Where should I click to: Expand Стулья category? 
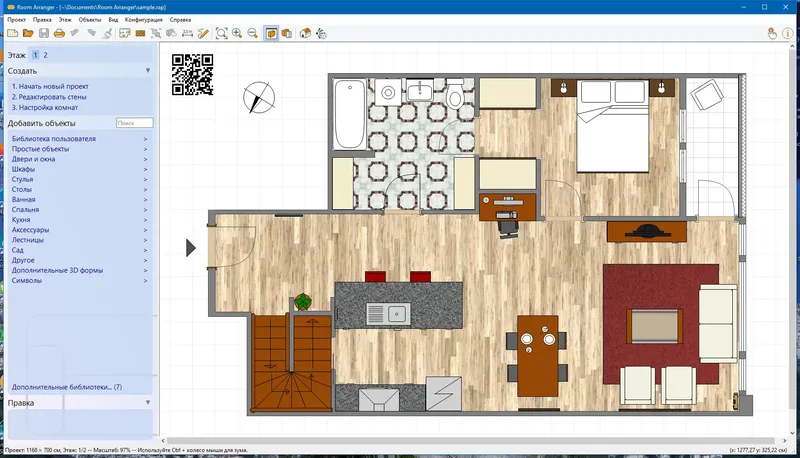(x=80, y=179)
